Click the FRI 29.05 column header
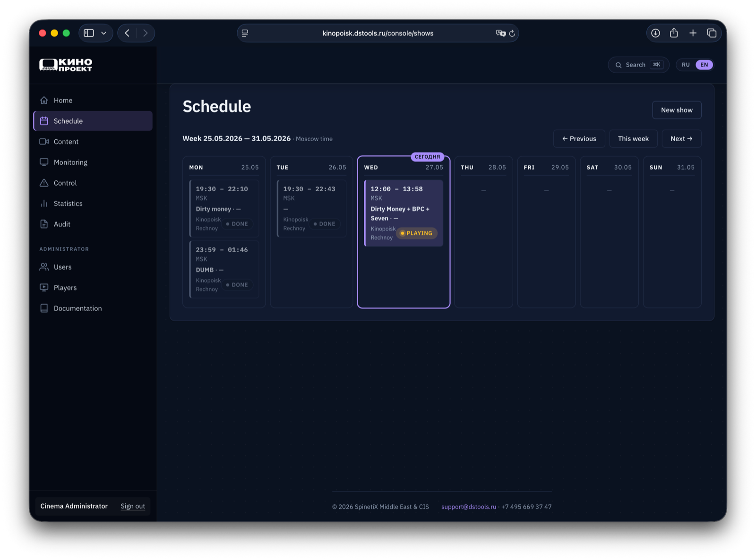 pos(546,168)
